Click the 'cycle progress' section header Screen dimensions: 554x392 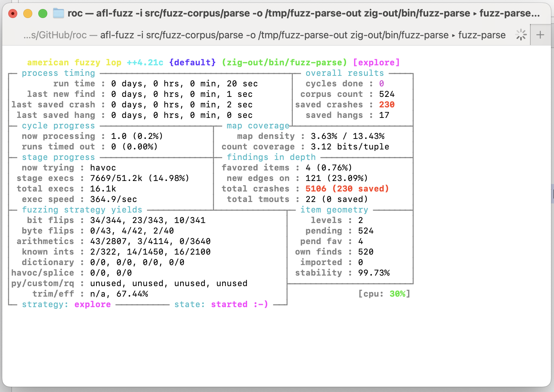coord(59,125)
